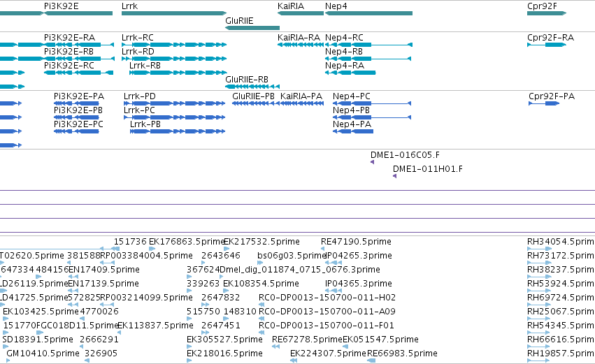
Task: Click EST EK113837.5prime
Action: coord(156,326)
